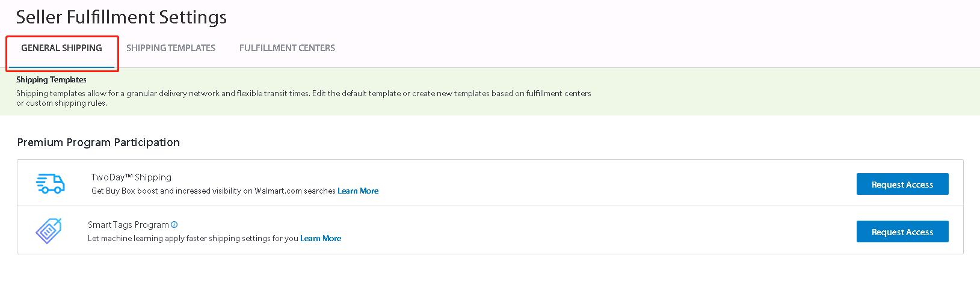
Task: Open Learn More link for TwoDay Shipping
Action: (x=358, y=191)
